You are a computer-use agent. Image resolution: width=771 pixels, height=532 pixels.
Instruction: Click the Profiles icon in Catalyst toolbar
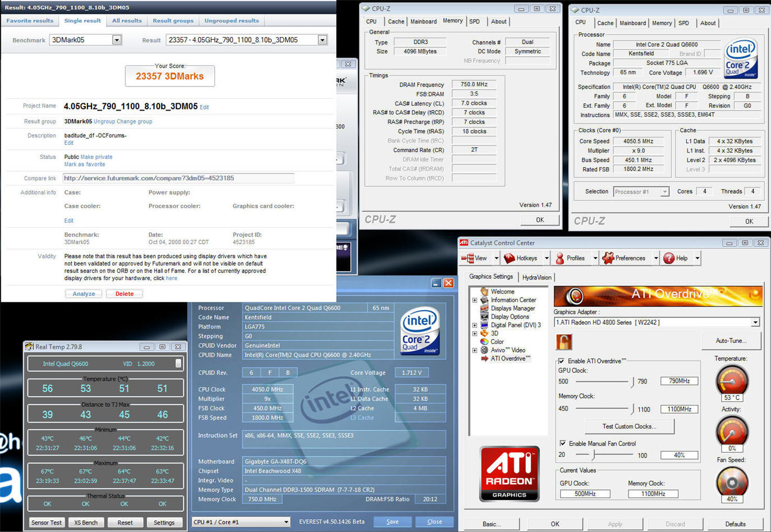pos(559,258)
